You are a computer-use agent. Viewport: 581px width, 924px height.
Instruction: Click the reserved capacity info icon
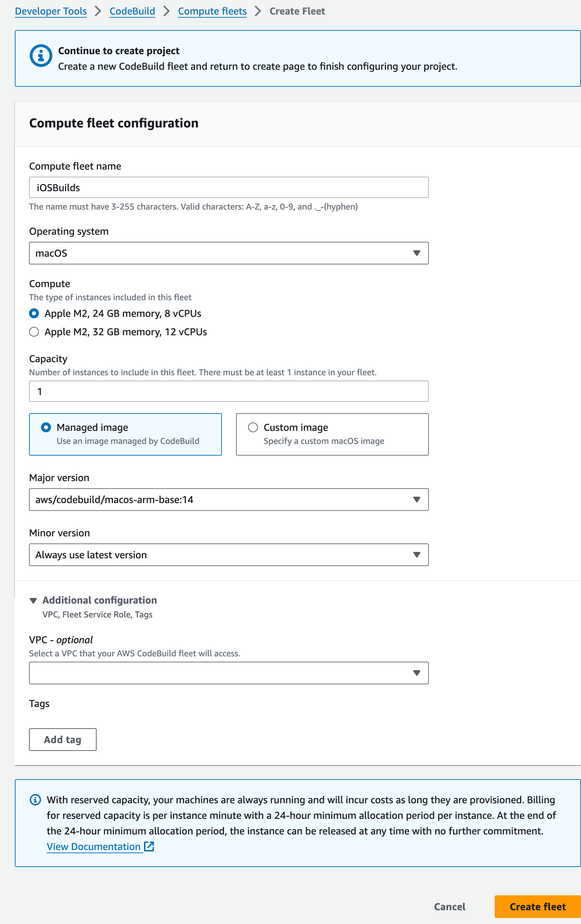(35, 800)
